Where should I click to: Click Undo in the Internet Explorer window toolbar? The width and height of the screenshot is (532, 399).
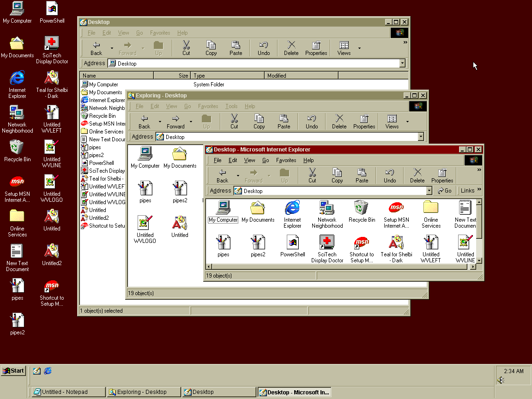point(389,176)
